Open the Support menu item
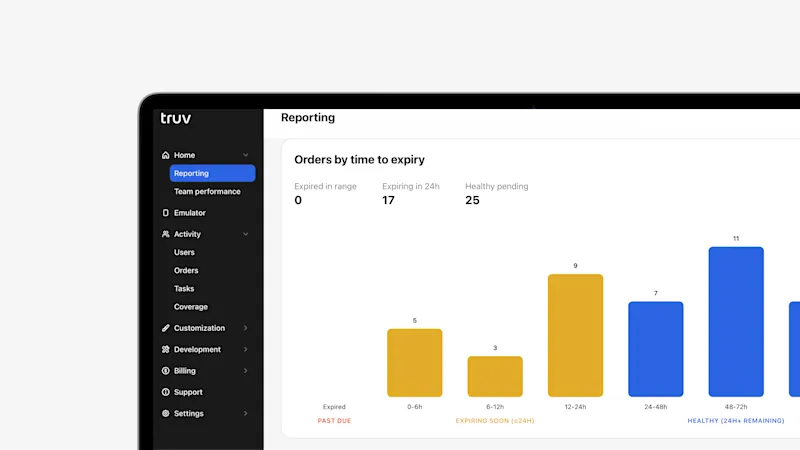Image resolution: width=800 pixels, height=450 pixels. (x=188, y=392)
